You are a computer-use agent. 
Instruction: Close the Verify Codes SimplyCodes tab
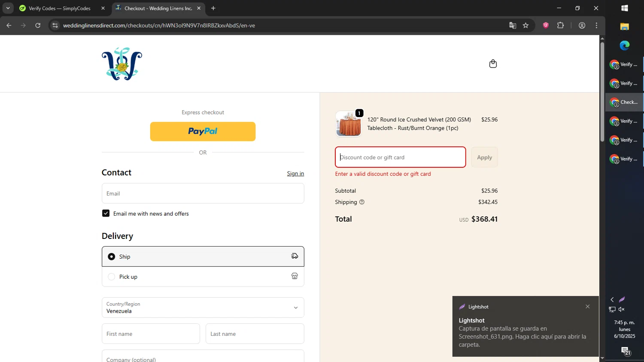pos(103,8)
